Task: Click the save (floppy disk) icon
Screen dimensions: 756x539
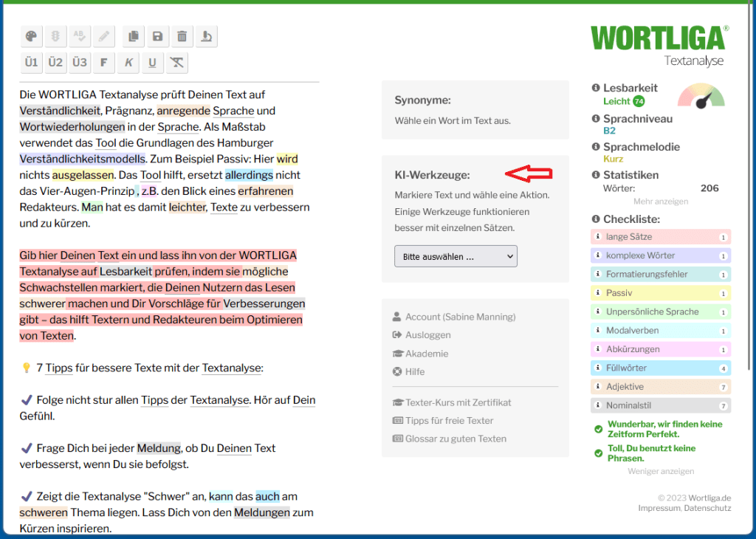Action: click(157, 36)
